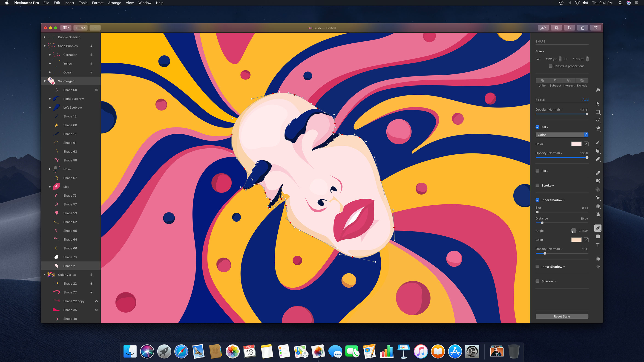Enable the Stroke checkbox in Style panel

(538, 185)
